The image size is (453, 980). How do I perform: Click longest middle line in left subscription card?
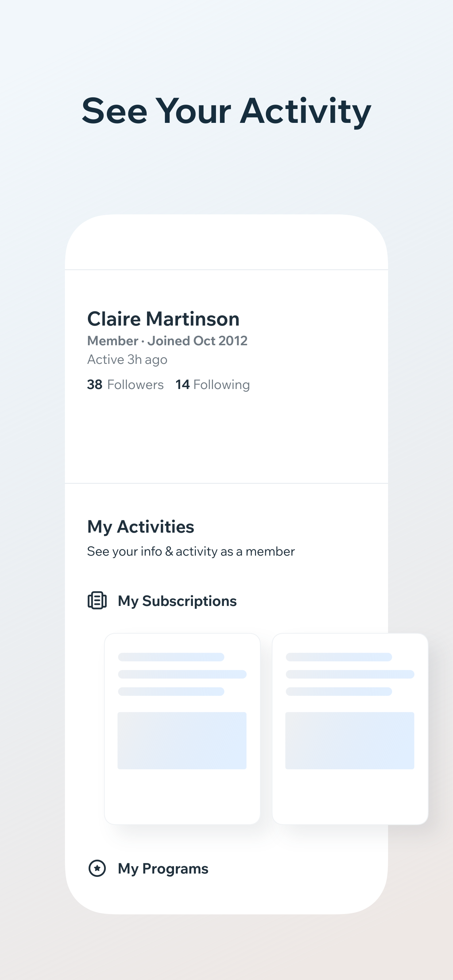coord(182,674)
